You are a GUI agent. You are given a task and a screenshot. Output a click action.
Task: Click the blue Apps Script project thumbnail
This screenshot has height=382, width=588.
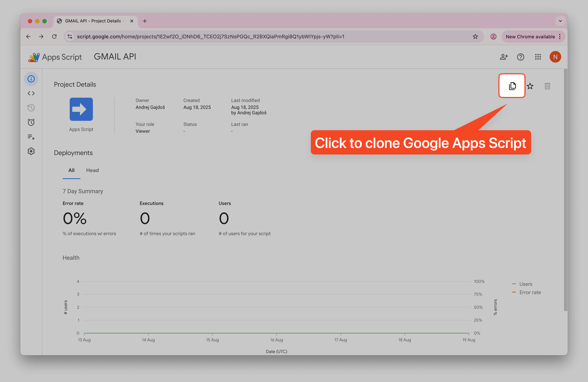pyautogui.click(x=81, y=109)
